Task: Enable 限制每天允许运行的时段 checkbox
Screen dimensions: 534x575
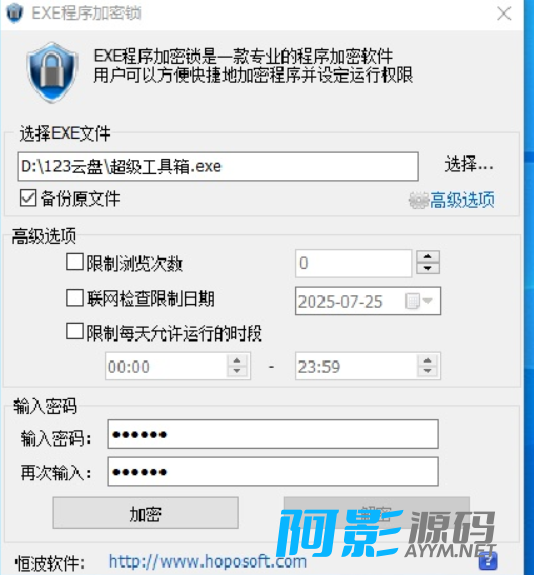Action: 75,332
